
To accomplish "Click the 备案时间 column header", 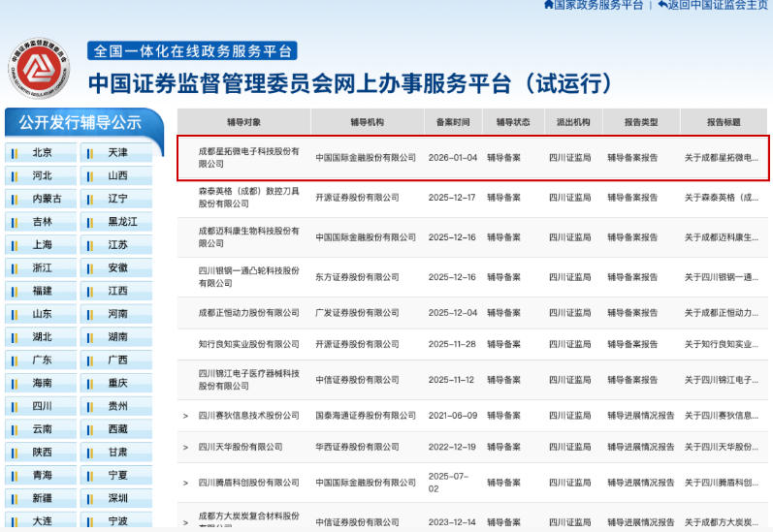I will coord(452,122).
